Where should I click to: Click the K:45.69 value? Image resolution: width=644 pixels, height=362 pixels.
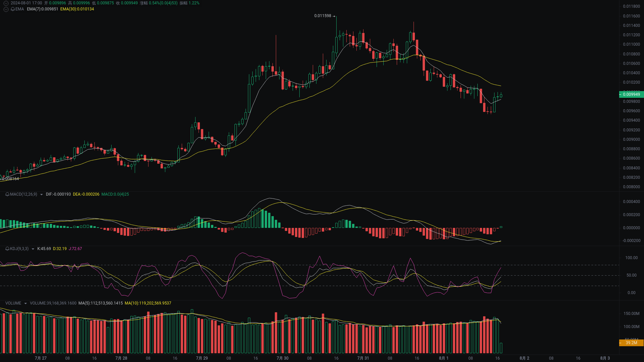44,249
